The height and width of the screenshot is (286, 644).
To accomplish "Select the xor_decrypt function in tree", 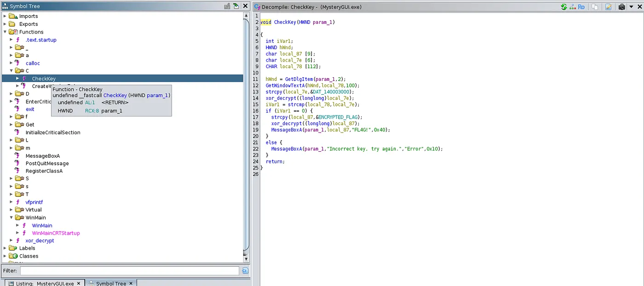I will pyautogui.click(x=40, y=240).
